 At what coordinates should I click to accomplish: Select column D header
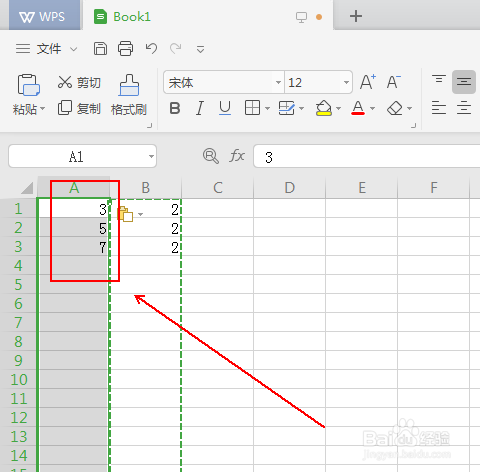point(290,188)
